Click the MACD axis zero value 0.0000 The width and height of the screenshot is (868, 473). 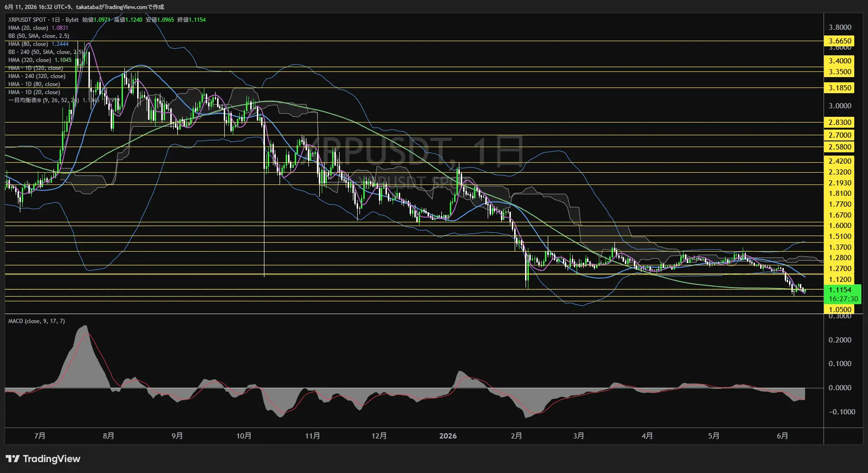840,388
